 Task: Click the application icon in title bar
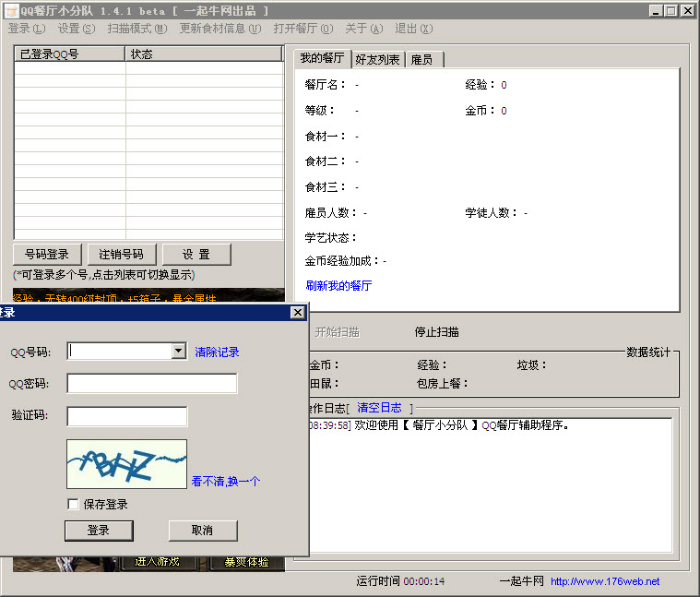pyautogui.click(x=12, y=11)
